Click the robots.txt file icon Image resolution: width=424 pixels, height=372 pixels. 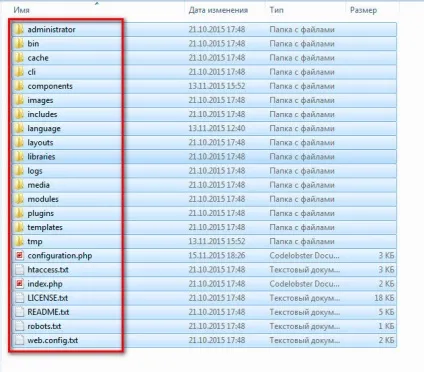(19, 326)
